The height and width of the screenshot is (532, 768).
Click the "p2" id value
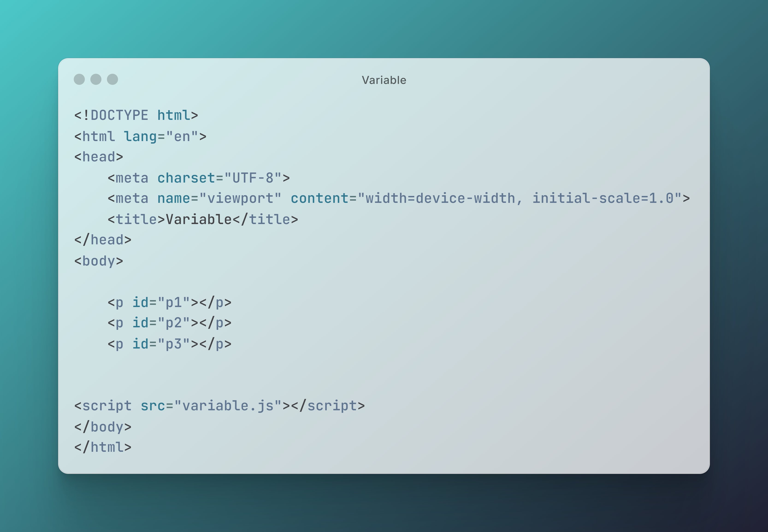(174, 323)
